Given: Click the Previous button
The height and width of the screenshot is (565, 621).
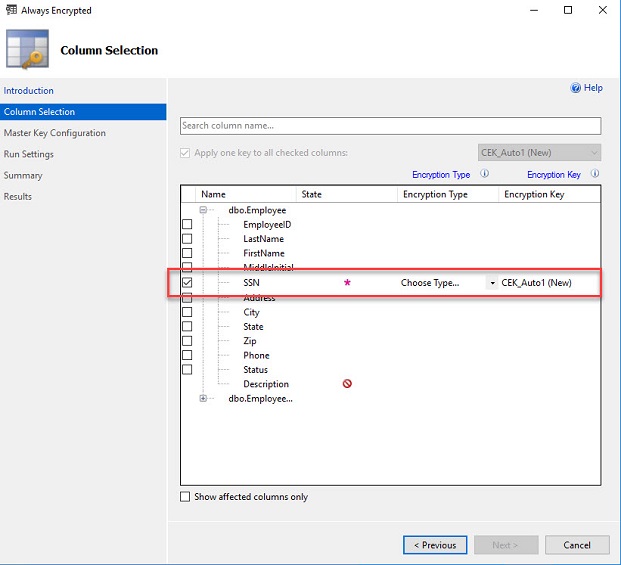Looking at the screenshot, I should click(x=435, y=545).
